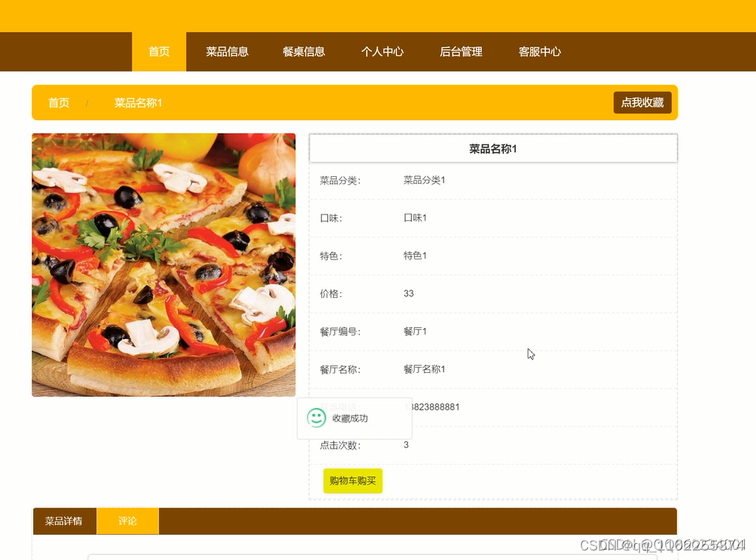Select the 餐厅1 restaurant number value
This screenshot has width=756, height=560.
click(415, 332)
